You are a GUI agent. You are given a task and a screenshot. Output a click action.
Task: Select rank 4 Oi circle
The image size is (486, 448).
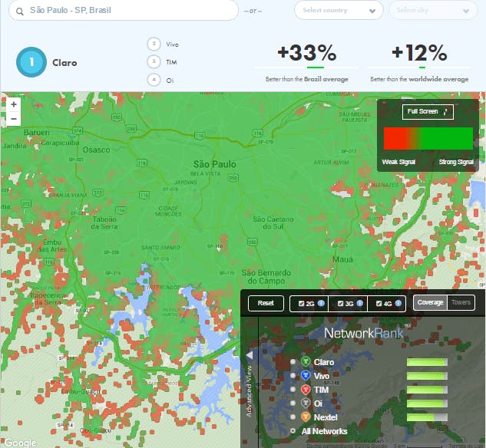point(154,80)
